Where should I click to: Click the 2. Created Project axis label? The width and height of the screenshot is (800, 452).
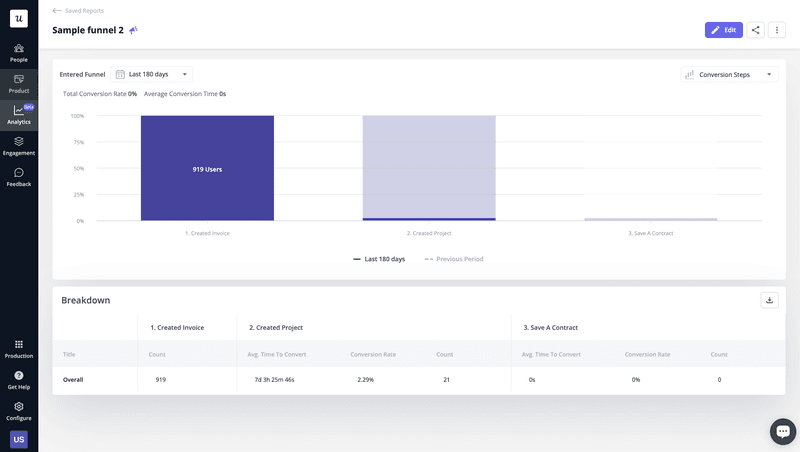click(429, 233)
